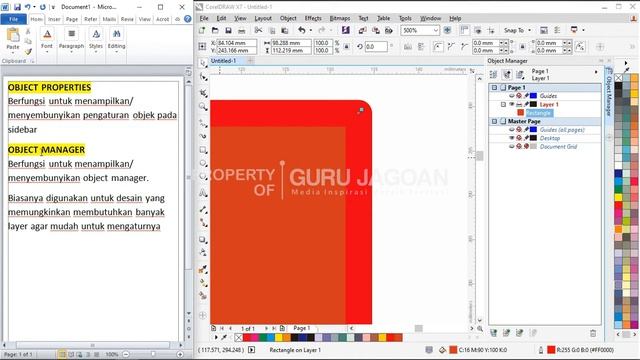Open the Effects menu in CorelDRAW
This screenshot has width=640, height=360.
[313, 18]
